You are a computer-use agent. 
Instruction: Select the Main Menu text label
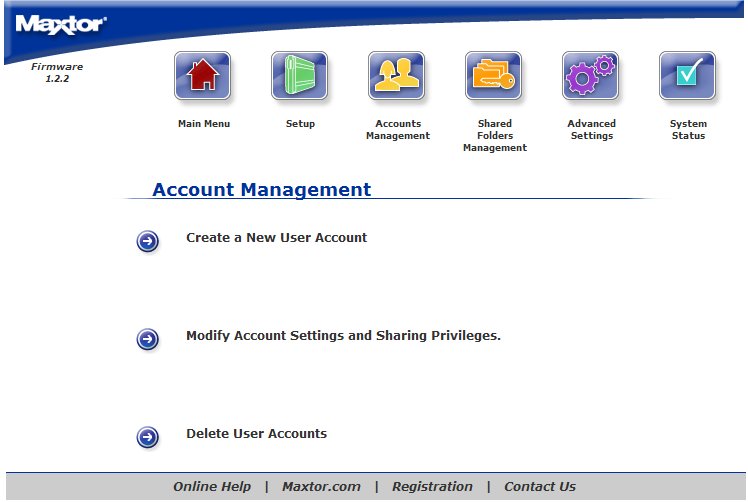click(203, 124)
